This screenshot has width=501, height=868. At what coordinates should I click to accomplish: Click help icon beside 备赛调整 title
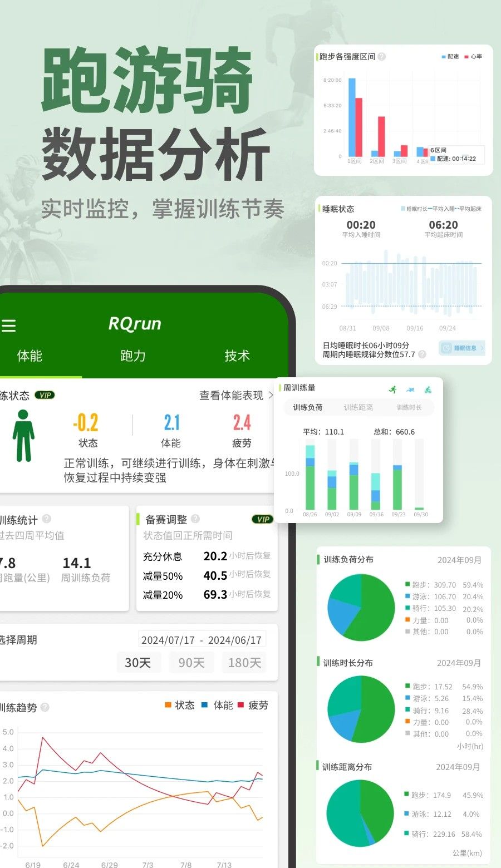click(x=195, y=519)
